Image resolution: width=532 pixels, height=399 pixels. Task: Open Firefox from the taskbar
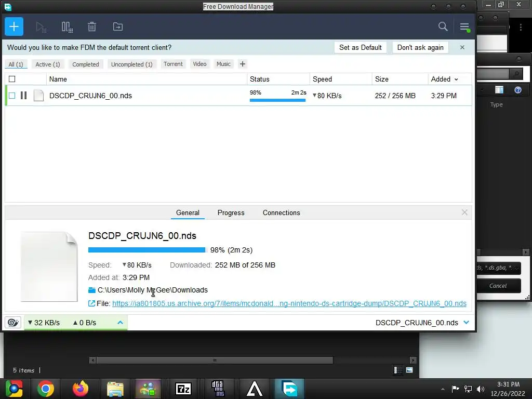click(81, 389)
